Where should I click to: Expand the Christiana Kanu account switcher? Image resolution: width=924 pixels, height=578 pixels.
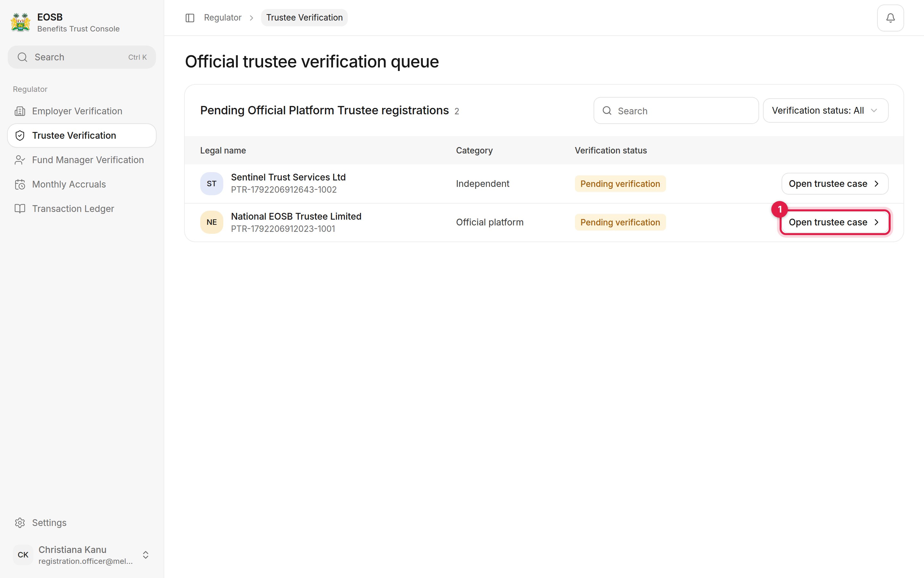click(145, 555)
